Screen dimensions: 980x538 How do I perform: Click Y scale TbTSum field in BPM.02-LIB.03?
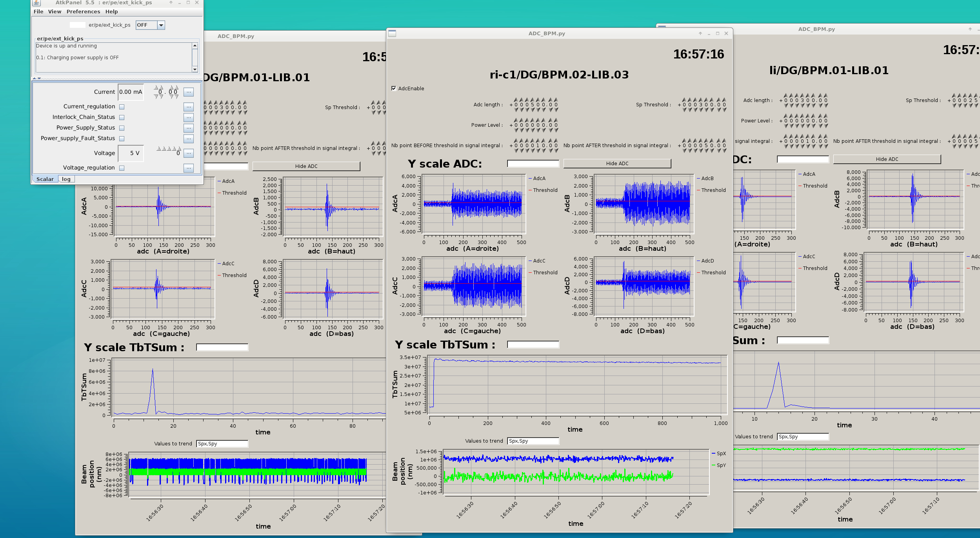pyautogui.click(x=533, y=345)
